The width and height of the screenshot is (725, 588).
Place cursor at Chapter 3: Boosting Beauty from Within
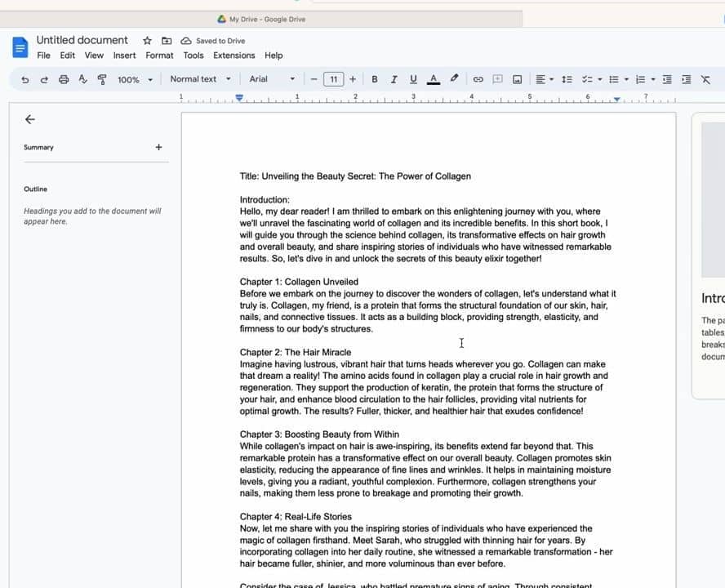[319, 434]
